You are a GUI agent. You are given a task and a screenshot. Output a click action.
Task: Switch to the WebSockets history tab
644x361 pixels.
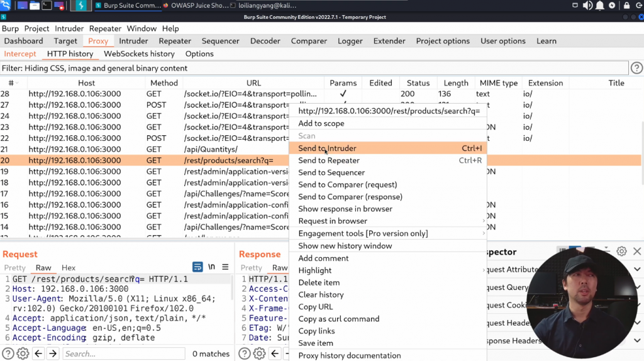point(139,54)
